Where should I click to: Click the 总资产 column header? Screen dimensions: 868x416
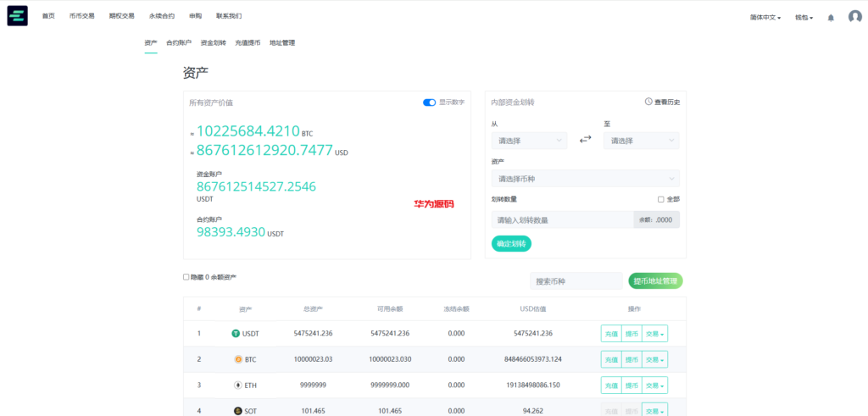pyautogui.click(x=313, y=309)
